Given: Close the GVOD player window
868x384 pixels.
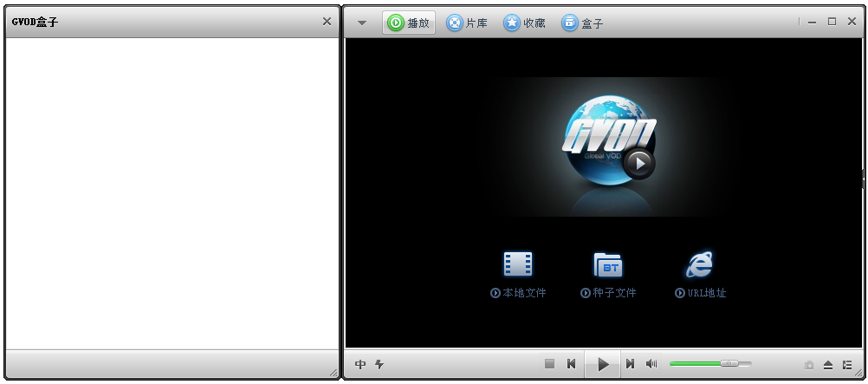Looking at the screenshot, I should coord(852,21).
